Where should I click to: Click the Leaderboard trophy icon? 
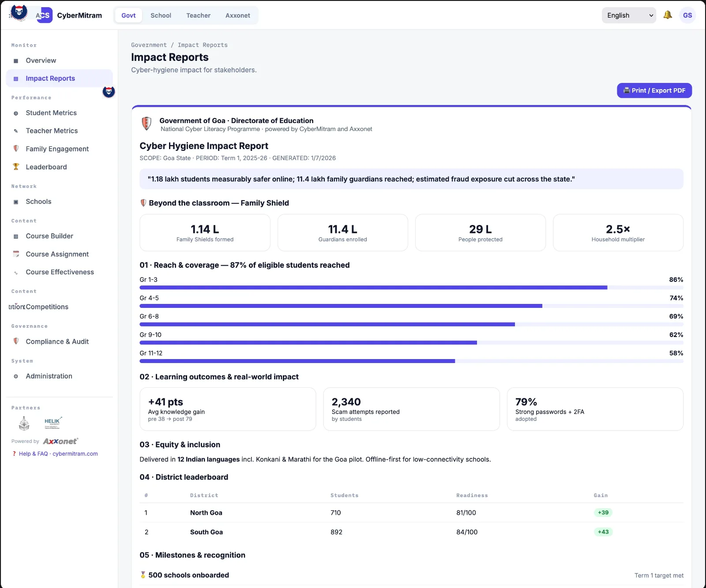click(x=16, y=167)
